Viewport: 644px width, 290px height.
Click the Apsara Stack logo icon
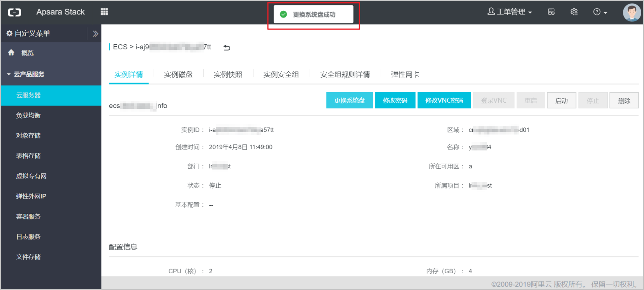[x=14, y=12]
